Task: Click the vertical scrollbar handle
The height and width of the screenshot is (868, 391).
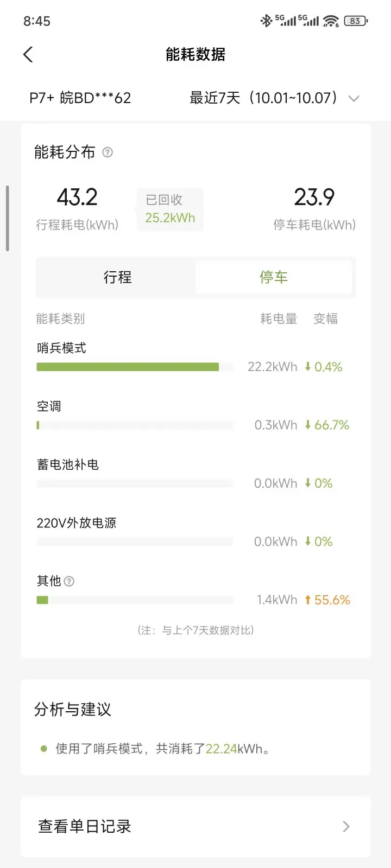Action: pos(7,218)
